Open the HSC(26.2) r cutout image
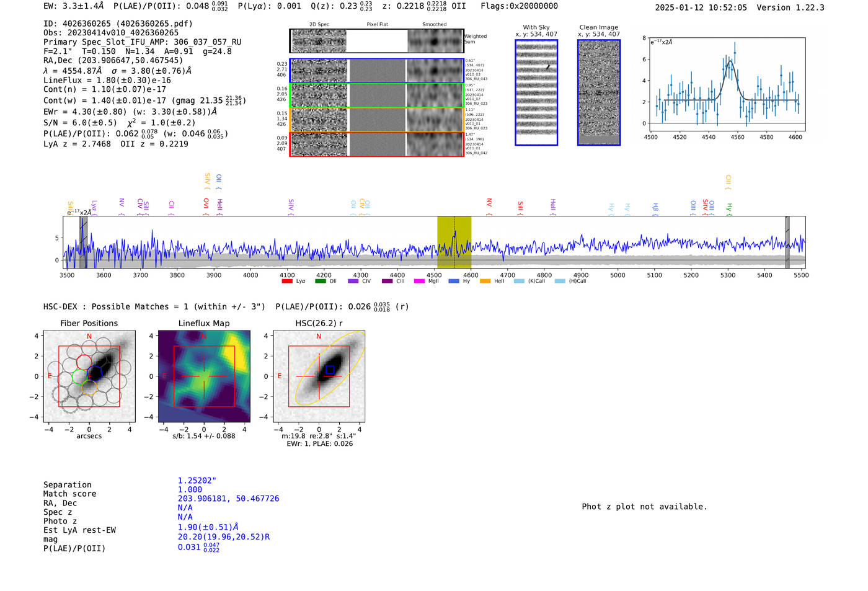This screenshot has width=868, height=591. pos(319,377)
